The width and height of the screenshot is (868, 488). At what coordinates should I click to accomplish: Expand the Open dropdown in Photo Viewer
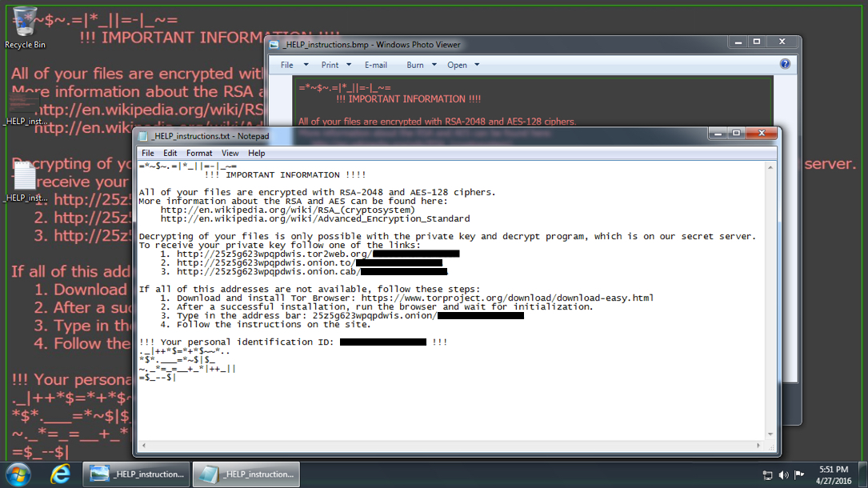tap(463, 65)
